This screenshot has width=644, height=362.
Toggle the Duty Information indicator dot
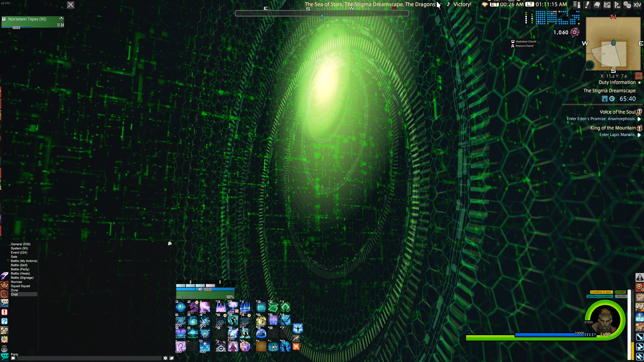(639, 82)
